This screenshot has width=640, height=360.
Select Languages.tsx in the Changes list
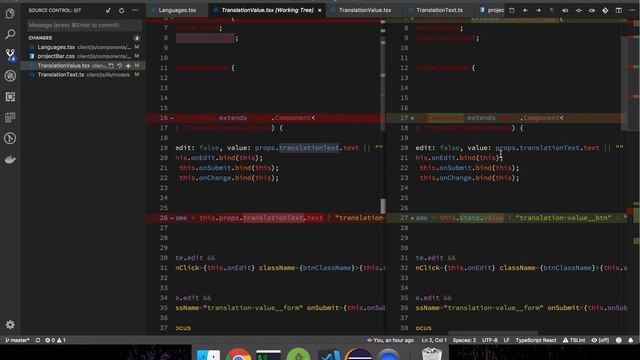(x=84, y=47)
